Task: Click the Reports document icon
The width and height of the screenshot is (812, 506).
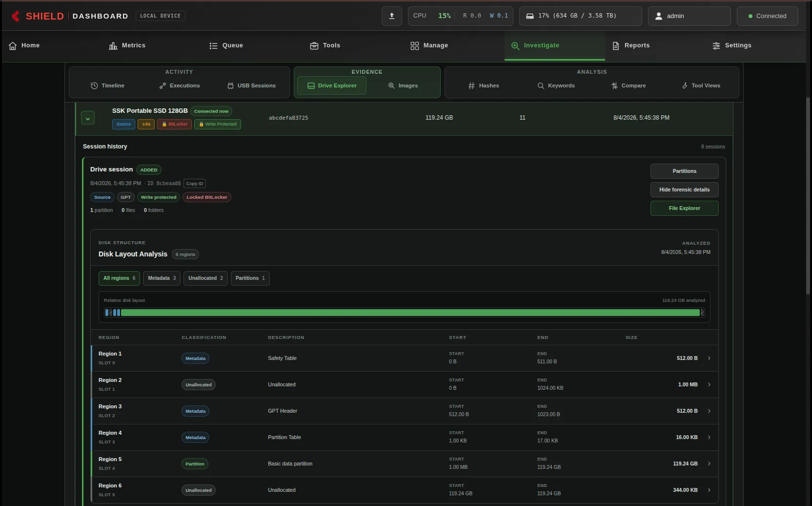Action: [616, 45]
